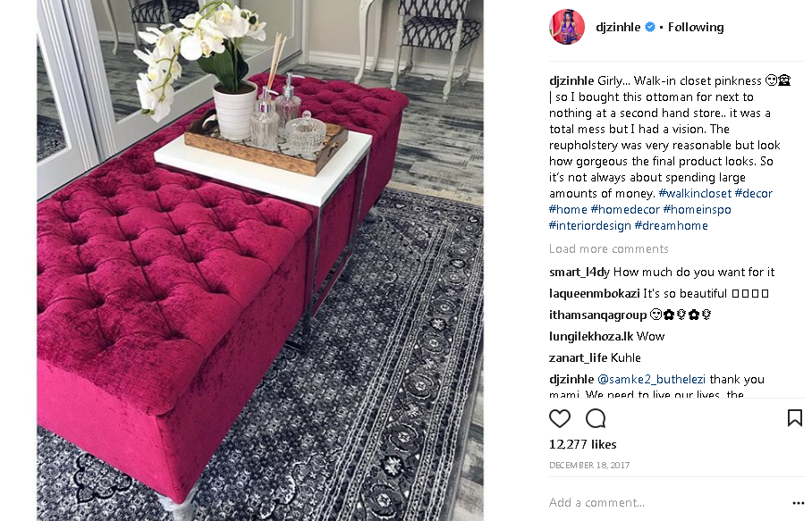812x521 pixels.
Task: View @samke2_buthelezi's mentioned profile
Action: 651,379
